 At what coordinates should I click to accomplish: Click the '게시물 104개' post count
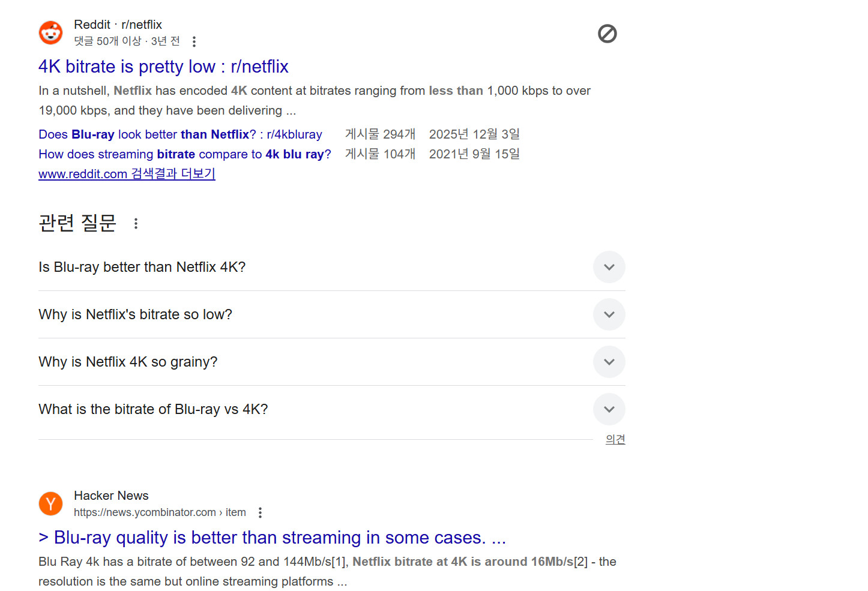coord(380,154)
